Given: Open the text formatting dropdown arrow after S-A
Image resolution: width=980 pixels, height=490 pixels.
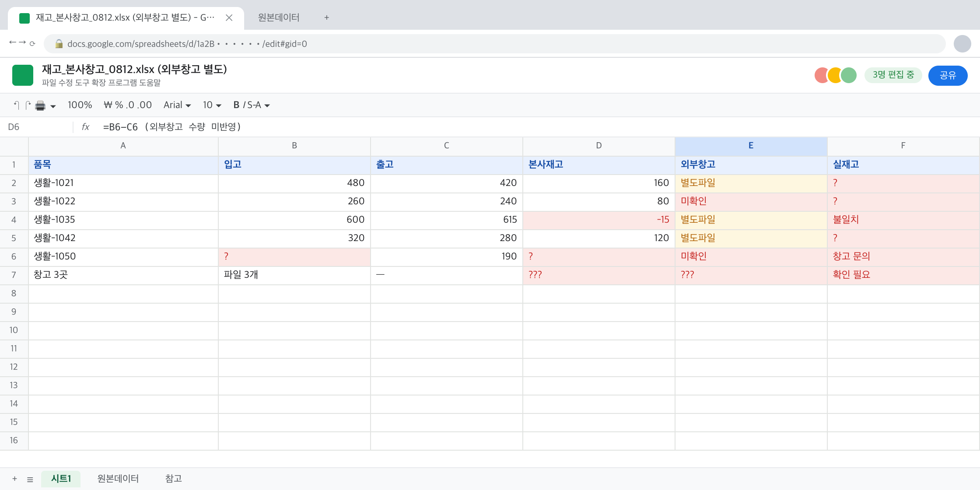Looking at the screenshot, I should (267, 105).
